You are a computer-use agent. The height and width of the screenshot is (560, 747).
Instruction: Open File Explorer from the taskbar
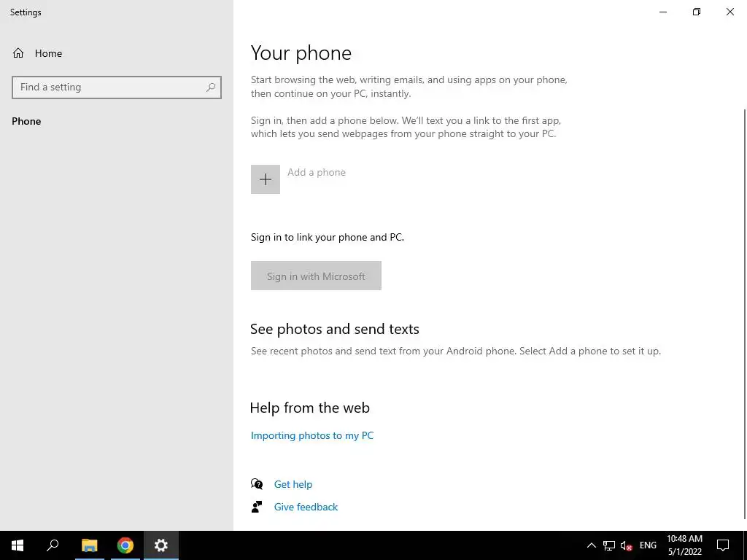tap(90, 545)
